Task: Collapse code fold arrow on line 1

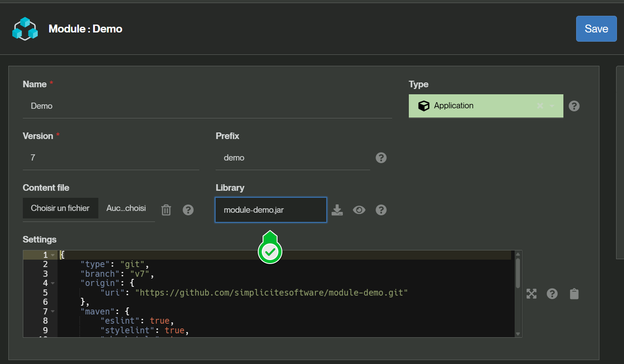Action: pyautogui.click(x=53, y=255)
